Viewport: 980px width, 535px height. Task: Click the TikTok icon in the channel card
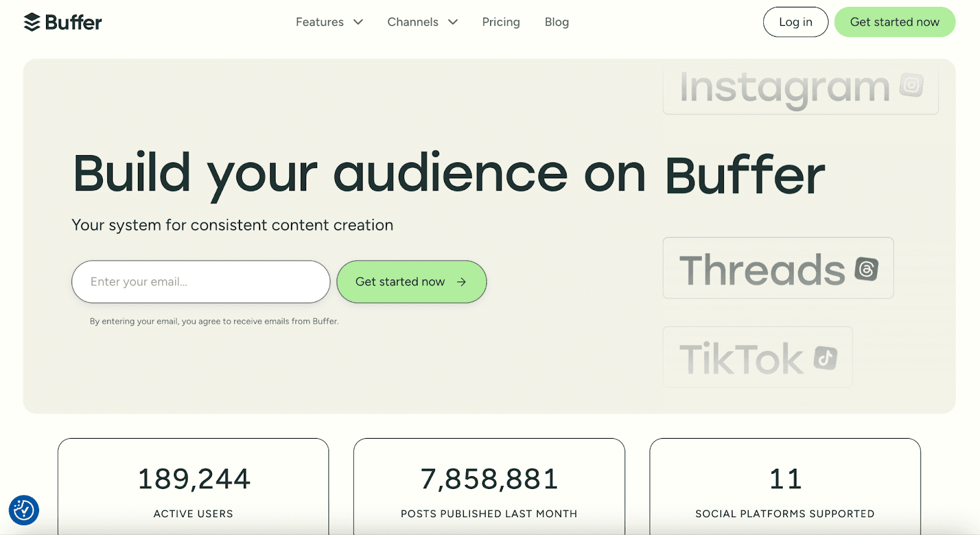(x=825, y=358)
